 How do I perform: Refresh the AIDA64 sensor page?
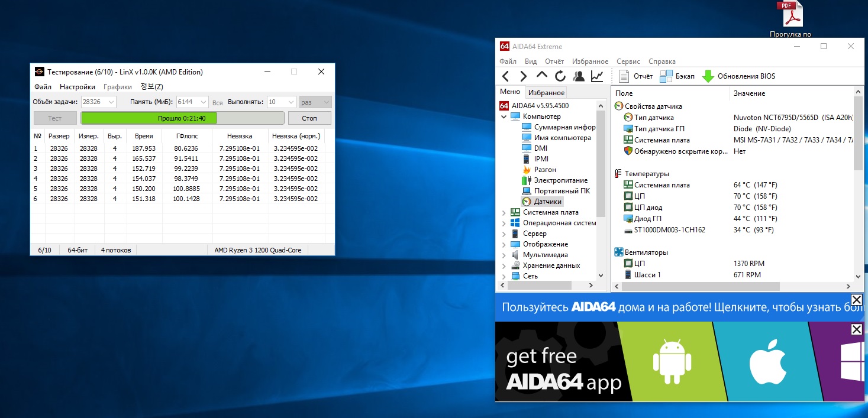tap(560, 76)
